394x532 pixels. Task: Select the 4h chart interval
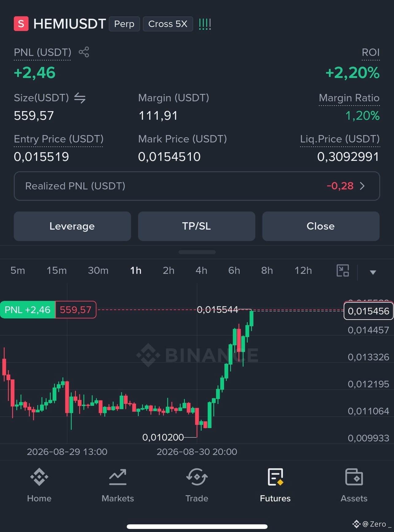pyautogui.click(x=201, y=270)
